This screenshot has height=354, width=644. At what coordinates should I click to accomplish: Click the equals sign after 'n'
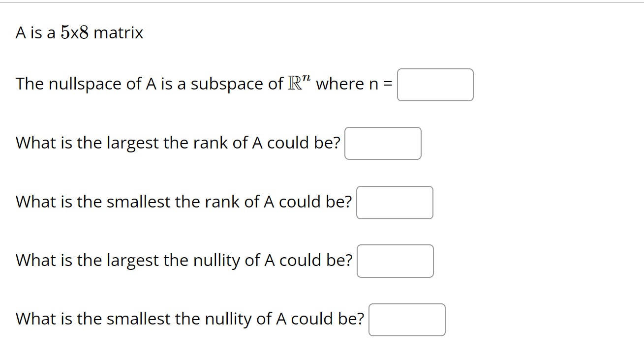(x=389, y=84)
